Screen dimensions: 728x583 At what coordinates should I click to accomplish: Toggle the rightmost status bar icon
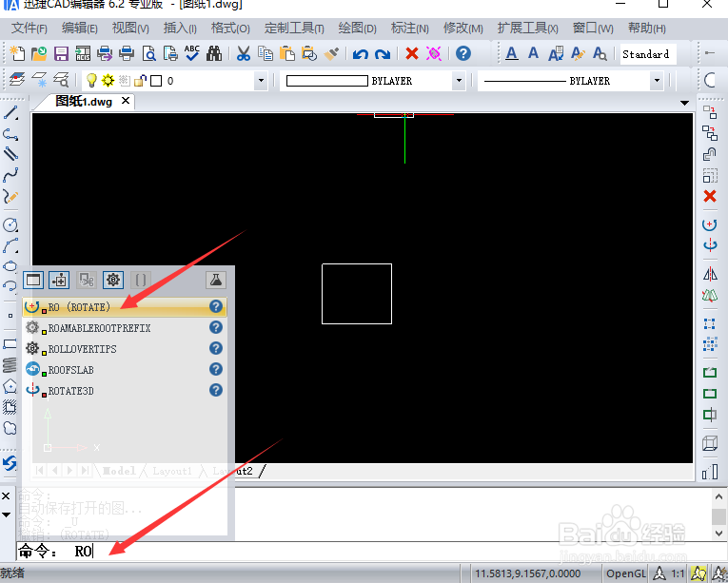click(x=722, y=573)
